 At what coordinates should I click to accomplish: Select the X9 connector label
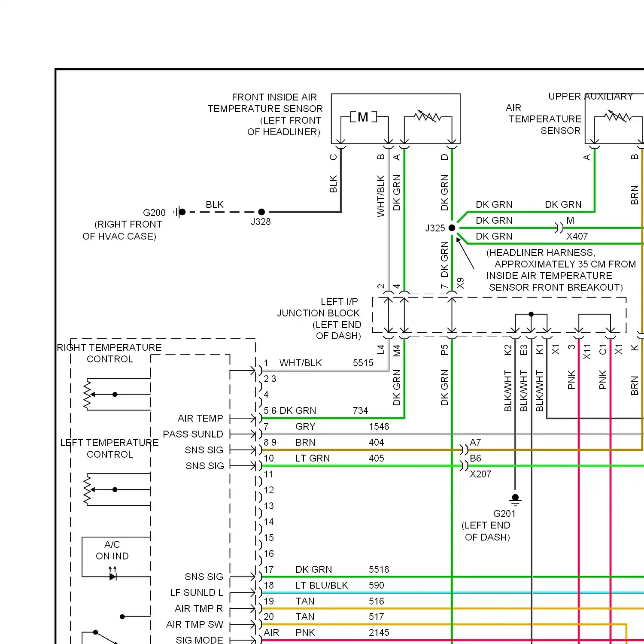(x=460, y=283)
